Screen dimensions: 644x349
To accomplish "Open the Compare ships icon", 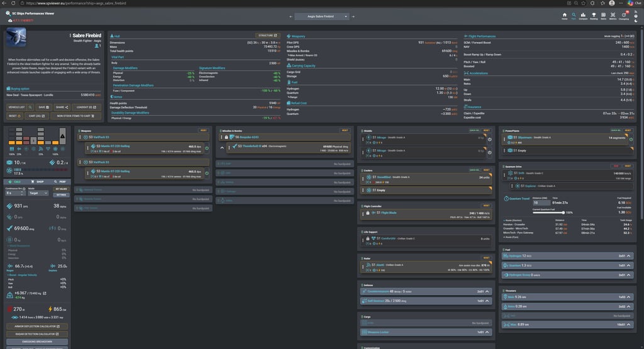I will click(x=584, y=16).
